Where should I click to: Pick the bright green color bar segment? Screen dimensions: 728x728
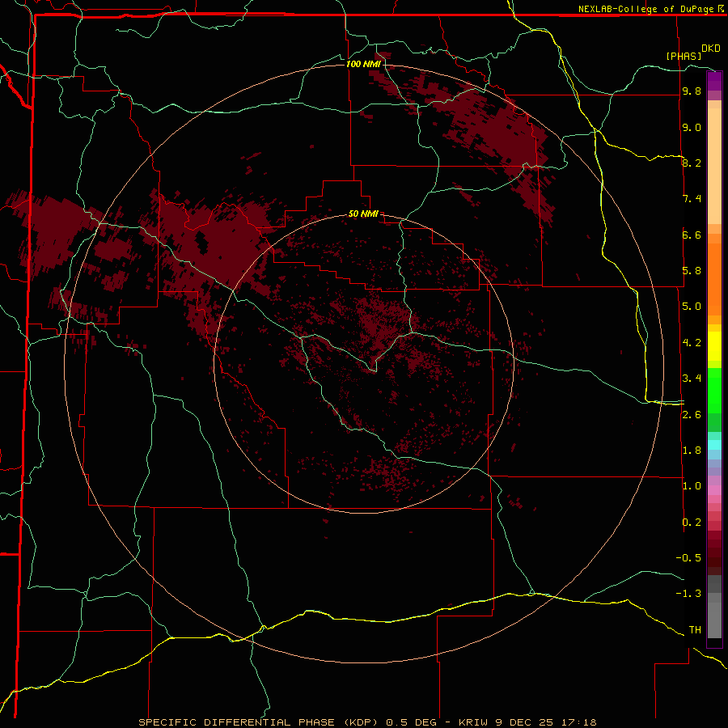tap(714, 391)
